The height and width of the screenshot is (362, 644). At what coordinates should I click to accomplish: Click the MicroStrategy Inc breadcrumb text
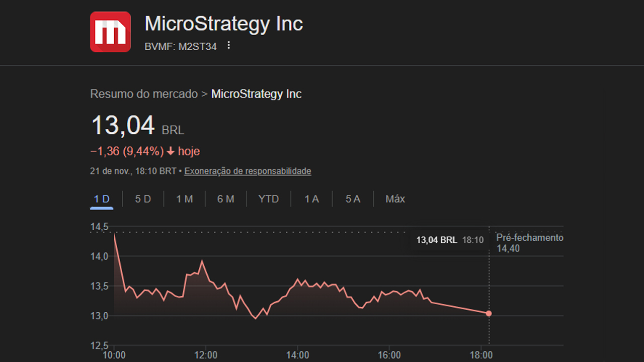[x=256, y=94]
